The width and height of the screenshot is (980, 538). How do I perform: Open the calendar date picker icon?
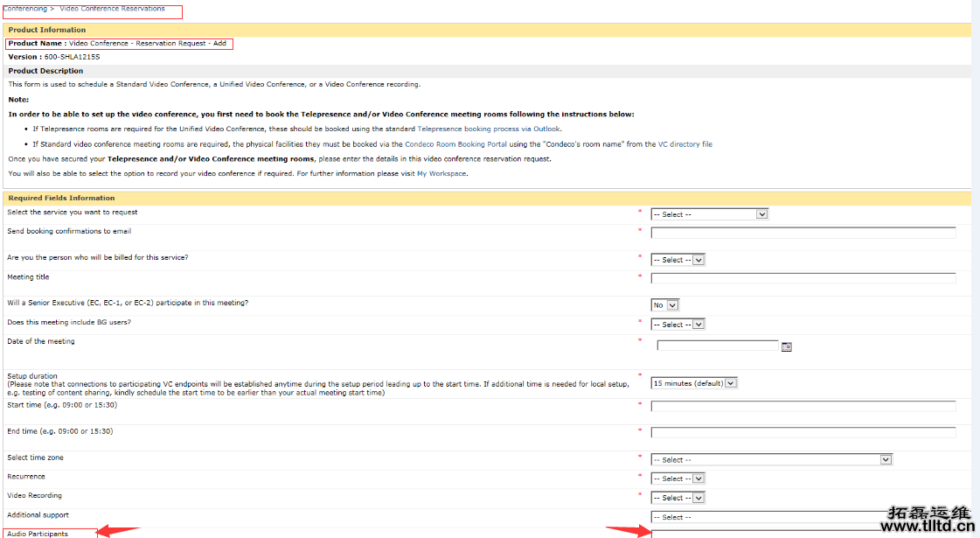786,347
